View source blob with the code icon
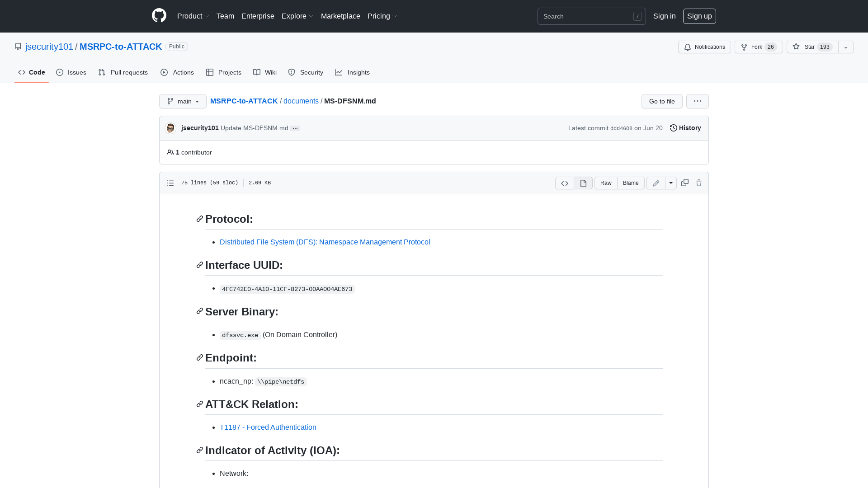 click(565, 183)
